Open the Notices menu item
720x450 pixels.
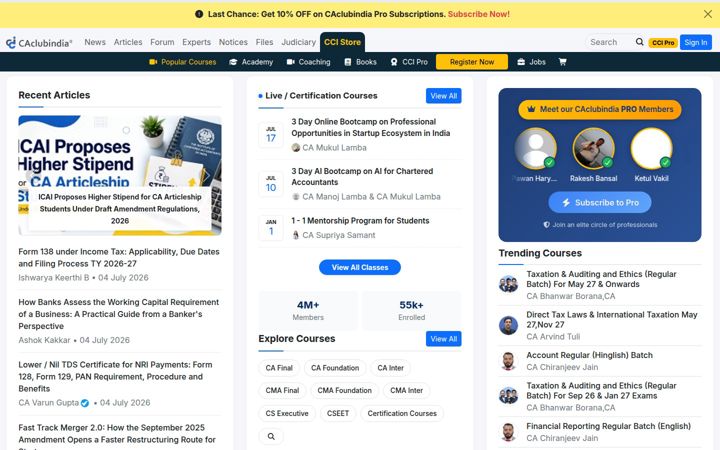233,42
